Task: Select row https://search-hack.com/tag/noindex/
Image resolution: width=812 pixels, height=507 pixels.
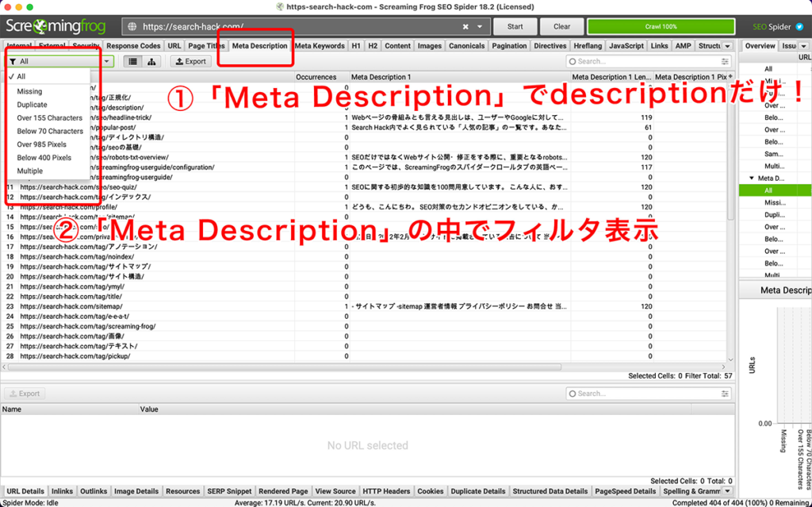Action: 364,256
